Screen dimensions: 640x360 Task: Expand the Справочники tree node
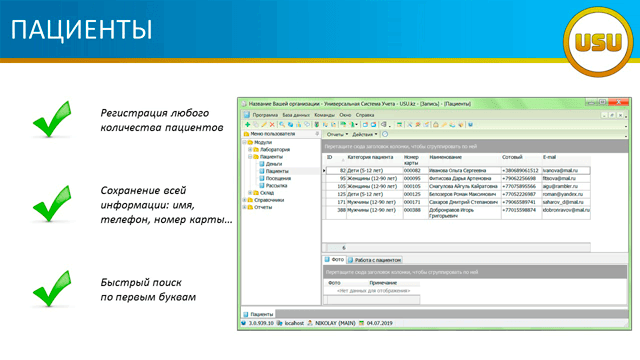tap(244, 200)
